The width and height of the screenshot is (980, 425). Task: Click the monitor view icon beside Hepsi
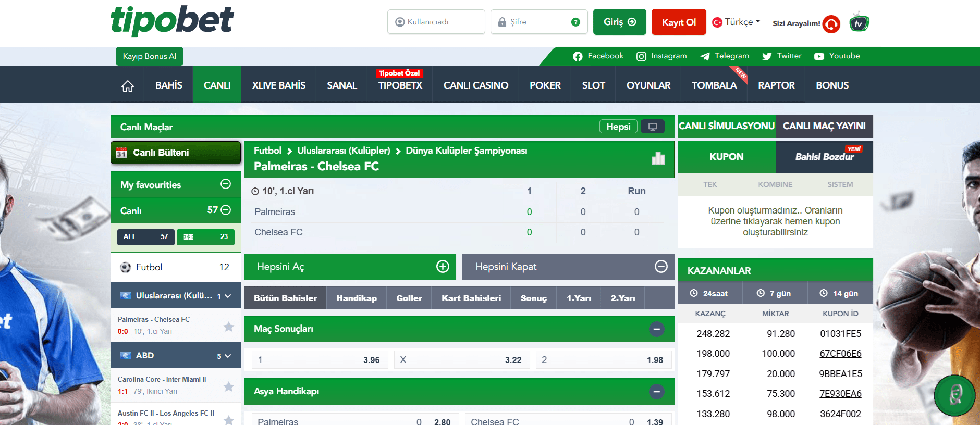point(652,127)
